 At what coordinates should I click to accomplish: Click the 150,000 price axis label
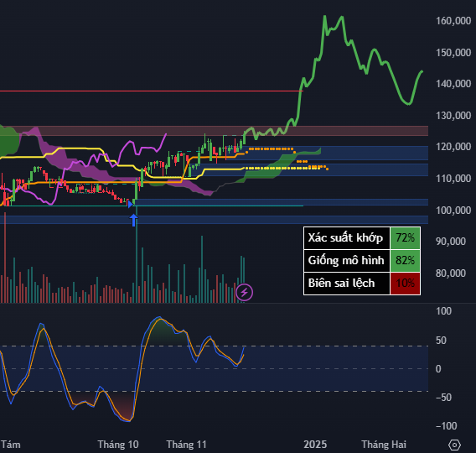click(x=453, y=53)
